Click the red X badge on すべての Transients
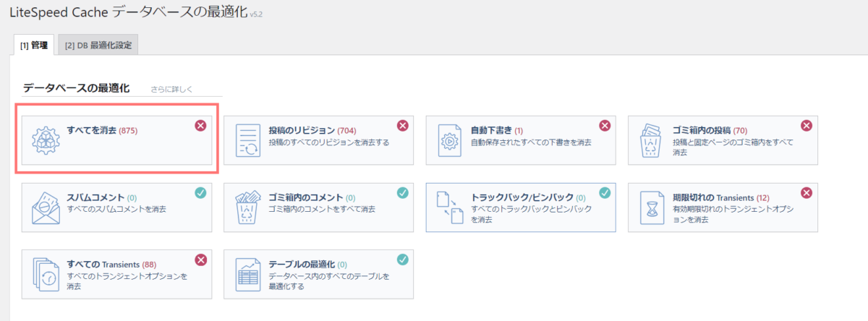868x321 pixels. [x=200, y=259]
